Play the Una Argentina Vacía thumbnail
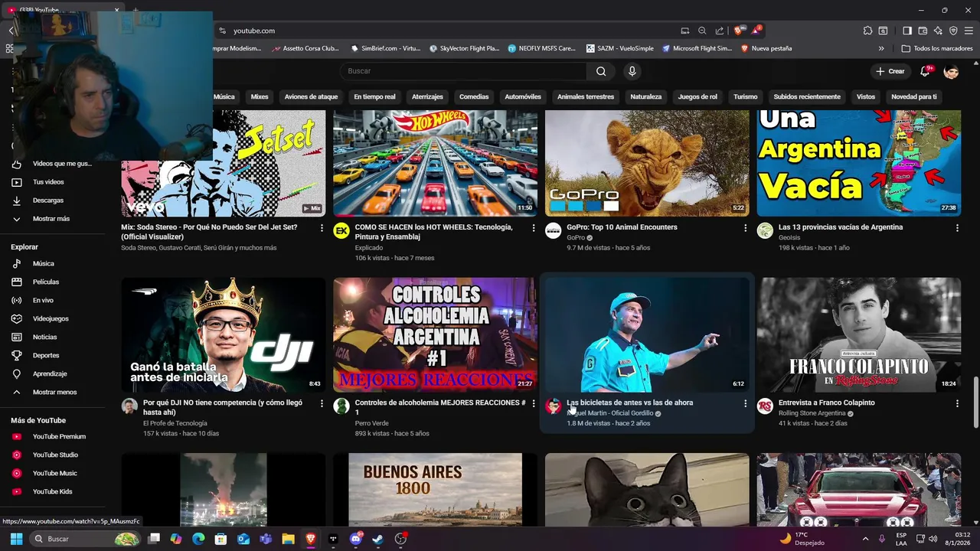980x551 pixels. pos(859,163)
